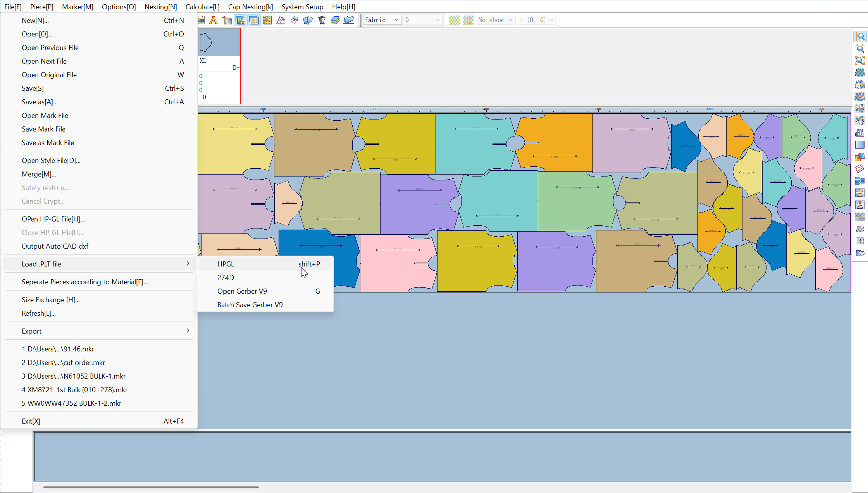Select the yellow letter A text tool

214,20
